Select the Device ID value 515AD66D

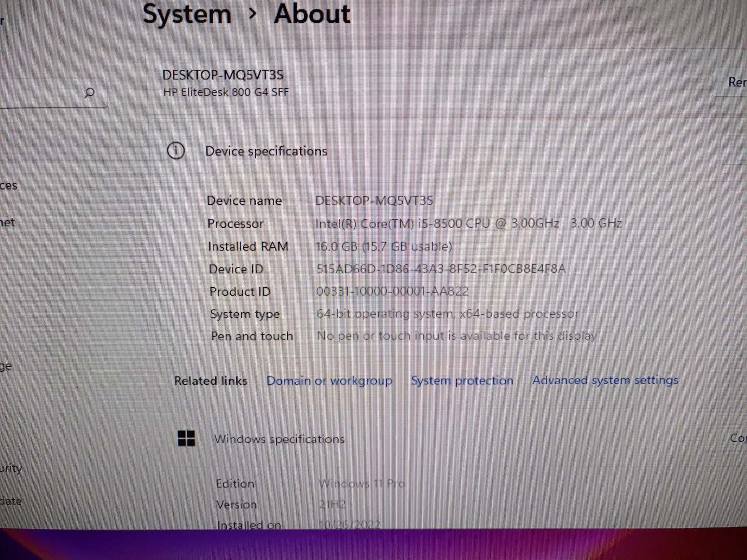[x=441, y=269]
